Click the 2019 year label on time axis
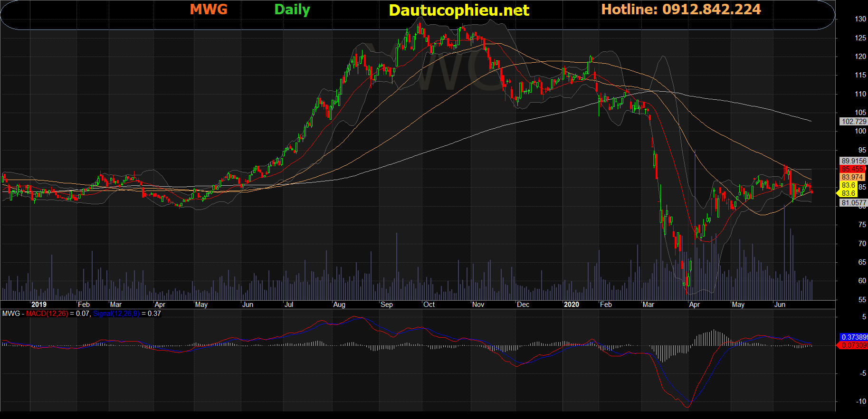 coord(39,305)
